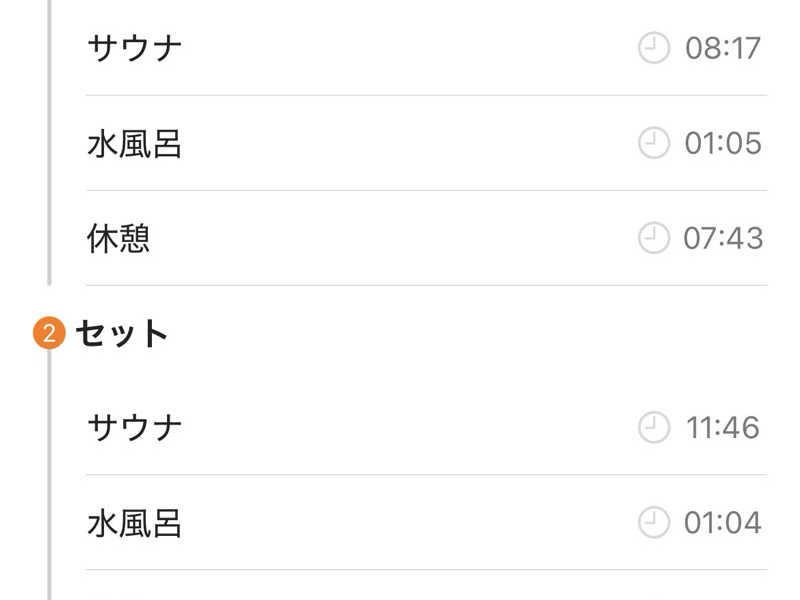The image size is (800, 600).
Task: Click the divider line under the 休憩 row
Action: (x=426, y=286)
